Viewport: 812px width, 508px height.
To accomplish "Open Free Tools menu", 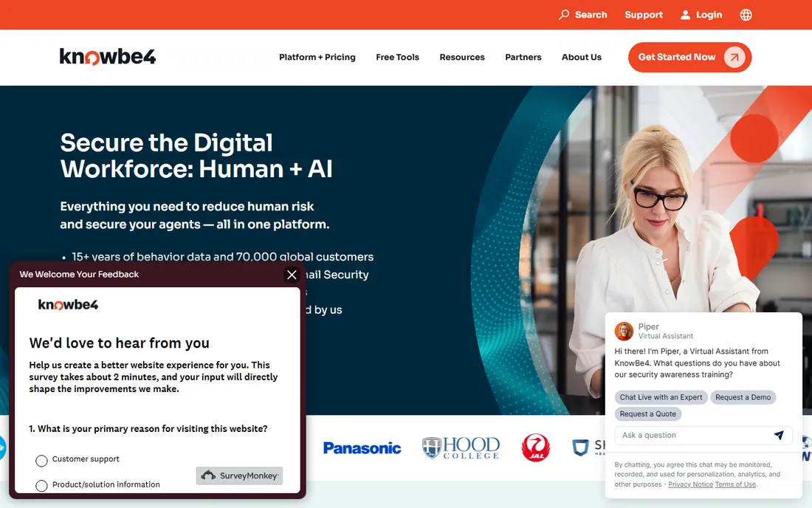I will (397, 57).
